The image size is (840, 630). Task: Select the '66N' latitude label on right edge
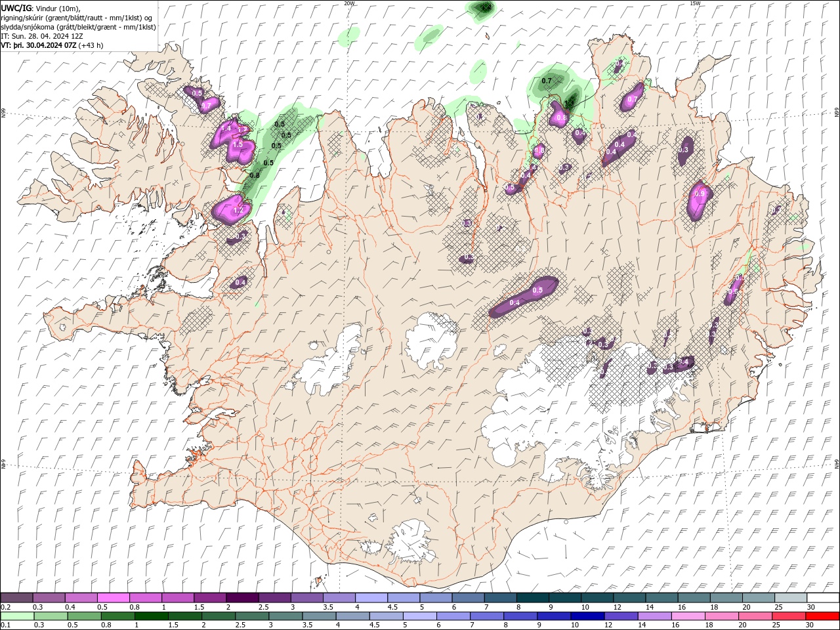(837, 113)
